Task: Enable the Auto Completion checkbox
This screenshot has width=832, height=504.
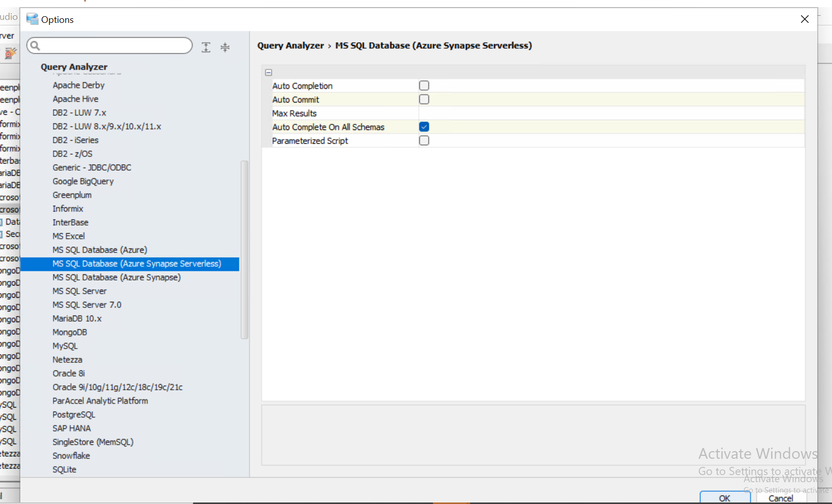Action: pyautogui.click(x=424, y=85)
